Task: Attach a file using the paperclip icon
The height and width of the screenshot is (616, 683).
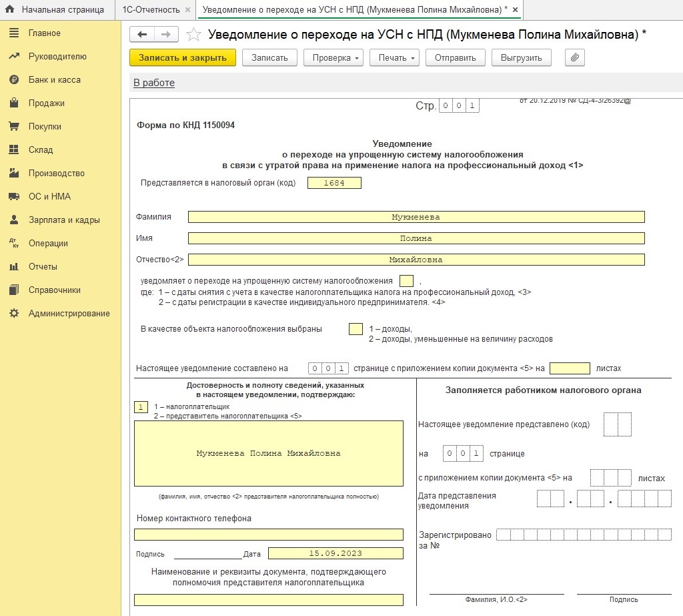Action: (x=574, y=57)
